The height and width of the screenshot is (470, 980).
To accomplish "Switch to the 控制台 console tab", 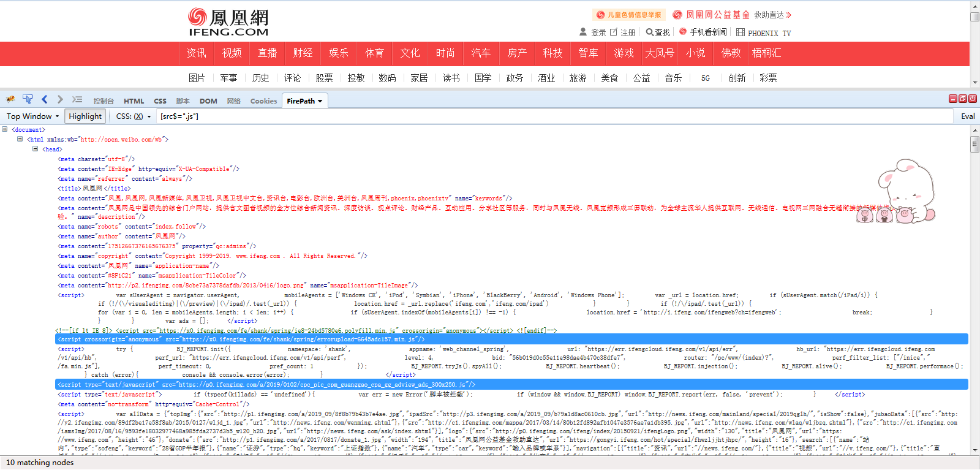I will point(104,101).
